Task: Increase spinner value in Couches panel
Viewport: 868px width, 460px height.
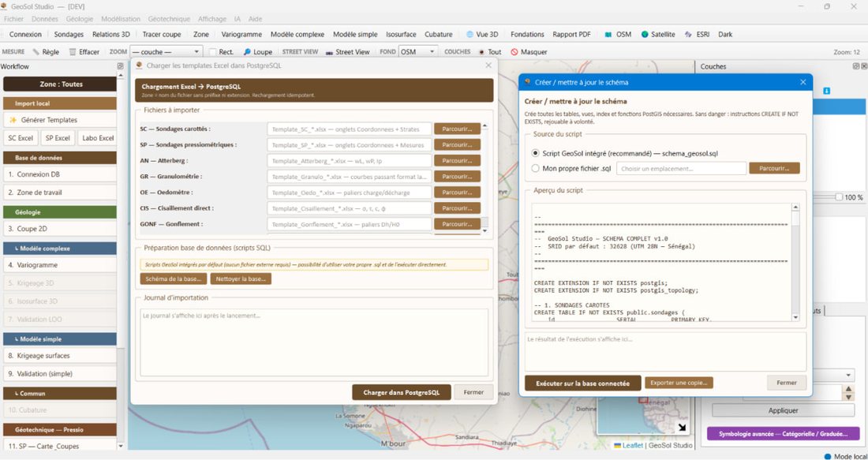Action: pyautogui.click(x=848, y=389)
